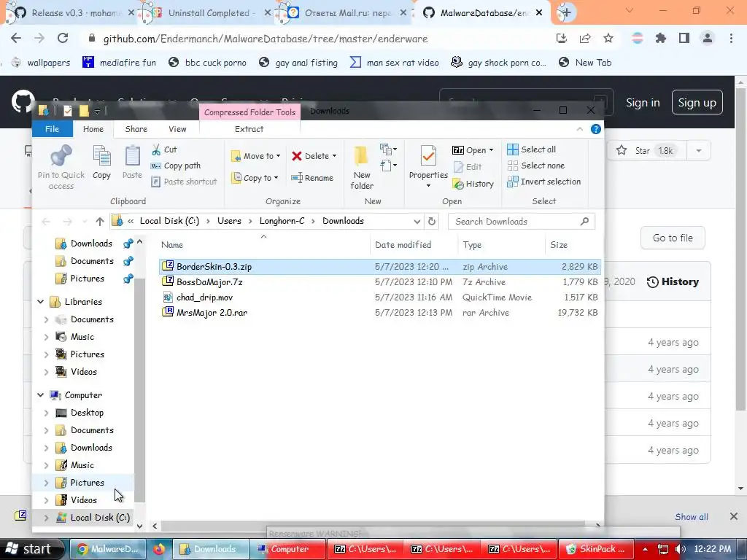
Task: Click Show all downloads link
Action: (692, 517)
